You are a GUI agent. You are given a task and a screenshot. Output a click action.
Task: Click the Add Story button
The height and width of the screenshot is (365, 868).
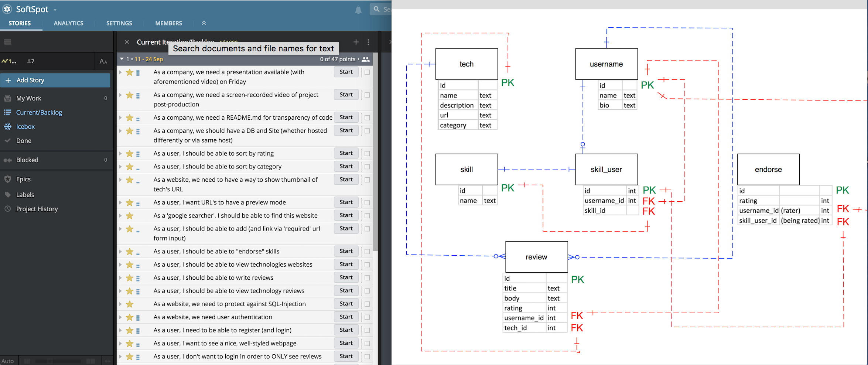(x=55, y=80)
